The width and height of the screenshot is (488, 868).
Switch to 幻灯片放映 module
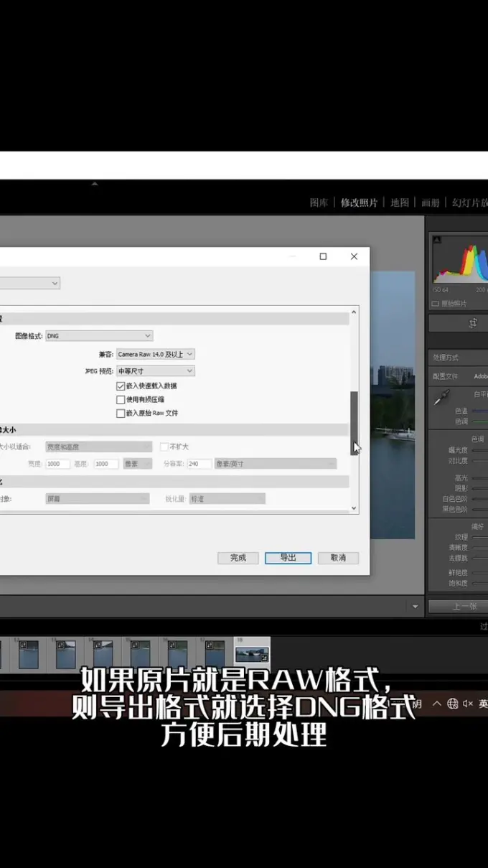point(469,202)
